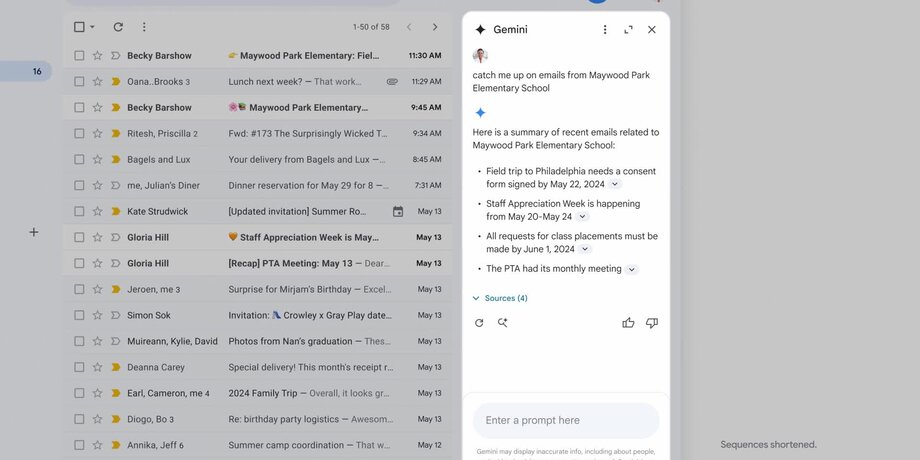The height and width of the screenshot is (460, 920).
Task: Open the inbox More options menu
Action: click(144, 27)
